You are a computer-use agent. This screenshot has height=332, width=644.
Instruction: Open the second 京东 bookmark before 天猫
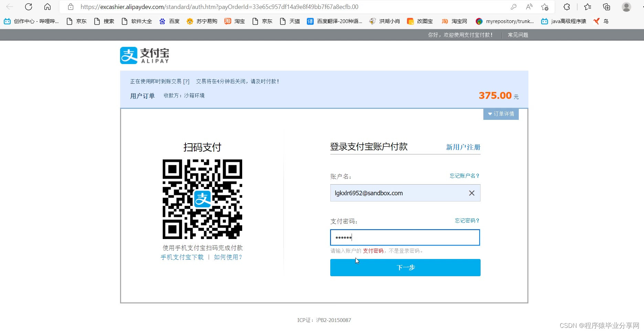tap(262, 21)
